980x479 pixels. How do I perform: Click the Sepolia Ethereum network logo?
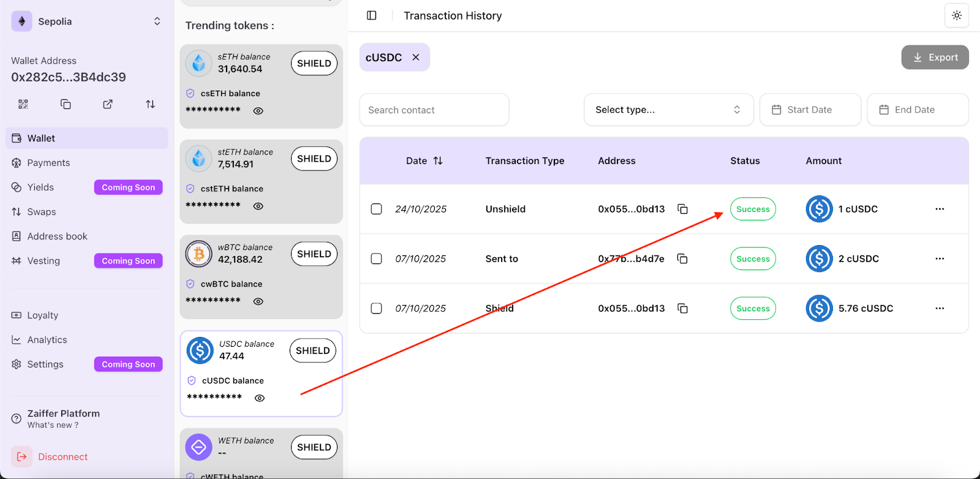coord(22,21)
